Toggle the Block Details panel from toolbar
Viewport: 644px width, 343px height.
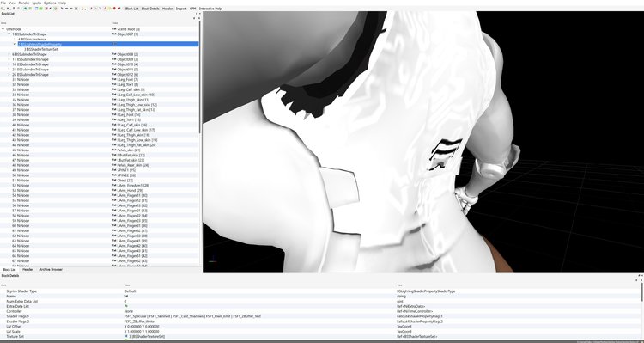[150, 9]
